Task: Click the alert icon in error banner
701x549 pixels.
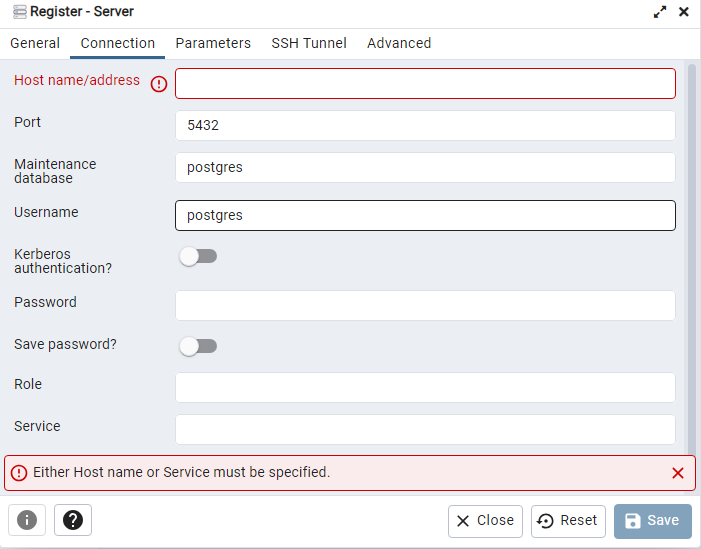Action: 19,473
